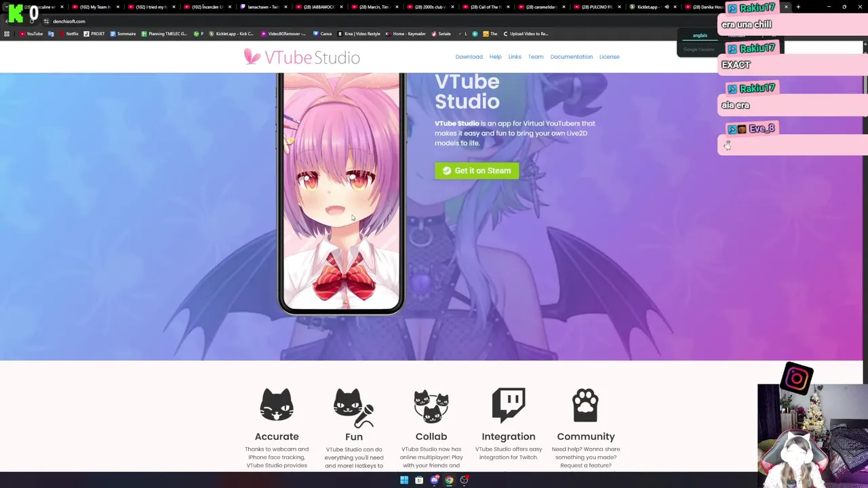This screenshot has height=488, width=868.
Task: Open the Krea Video Restyle bookmark
Action: pos(359,34)
